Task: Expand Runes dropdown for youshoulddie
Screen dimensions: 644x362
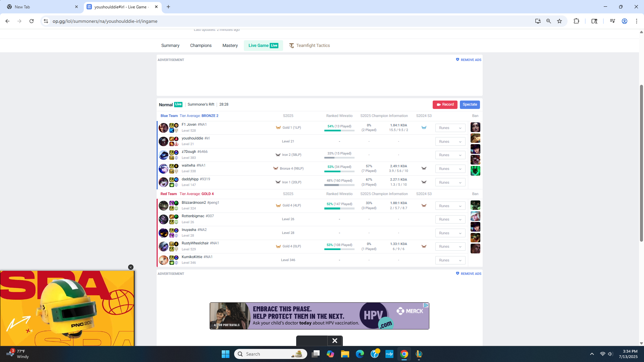Action: [x=450, y=141]
